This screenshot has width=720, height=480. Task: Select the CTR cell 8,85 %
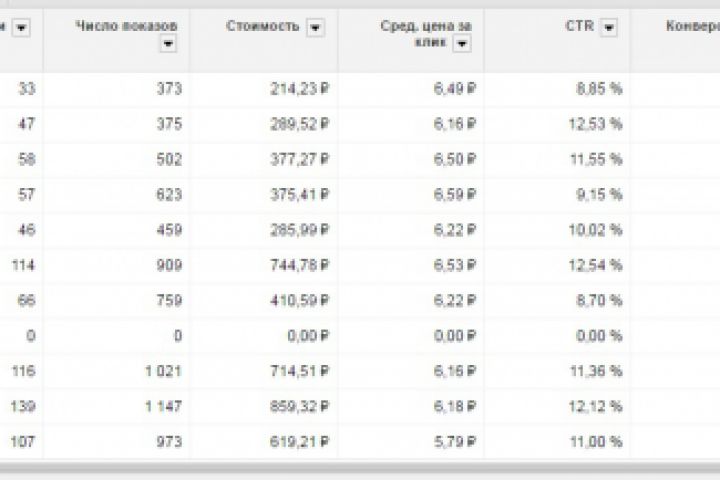coord(601,88)
